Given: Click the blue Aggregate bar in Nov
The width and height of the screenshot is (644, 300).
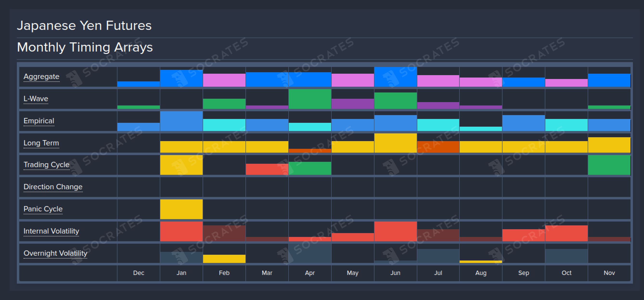Looking at the screenshot, I should [609, 80].
